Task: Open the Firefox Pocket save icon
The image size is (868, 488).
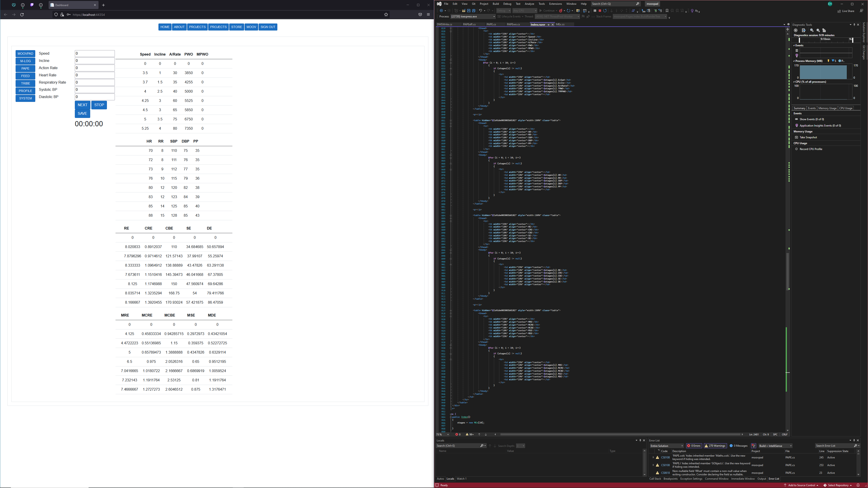Action: (420, 14)
